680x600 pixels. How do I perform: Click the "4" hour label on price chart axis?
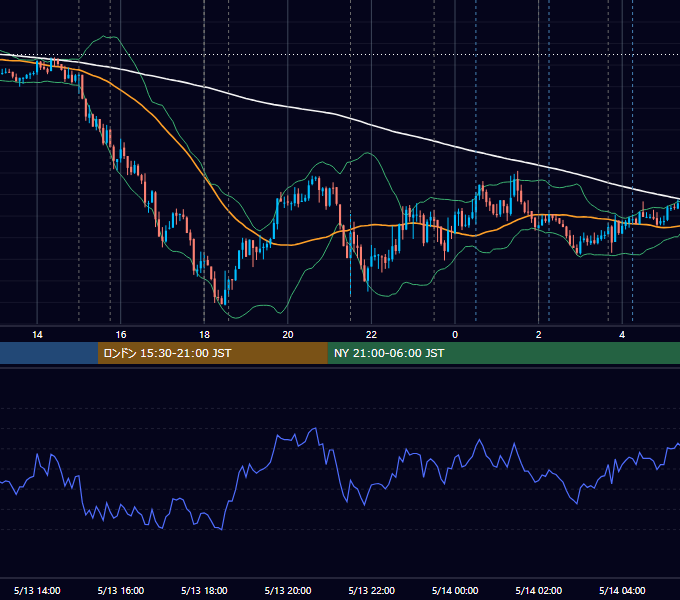622,335
